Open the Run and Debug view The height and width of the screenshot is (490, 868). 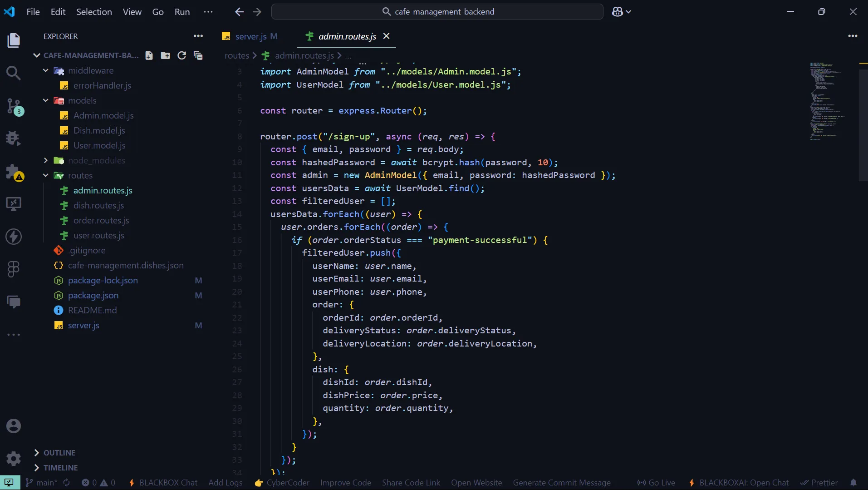14,138
